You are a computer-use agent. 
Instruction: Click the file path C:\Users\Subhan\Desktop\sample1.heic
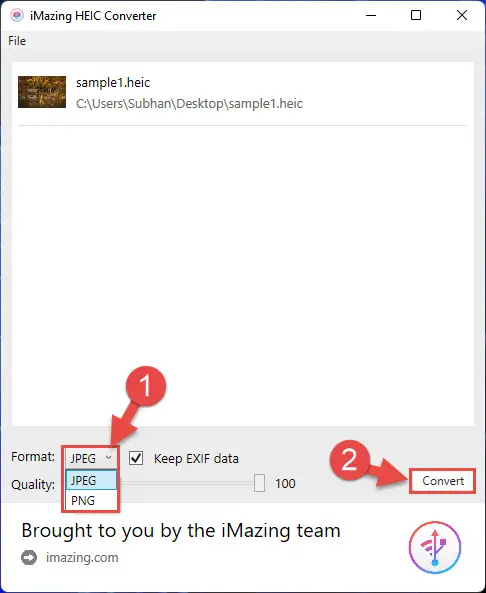[189, 103]
